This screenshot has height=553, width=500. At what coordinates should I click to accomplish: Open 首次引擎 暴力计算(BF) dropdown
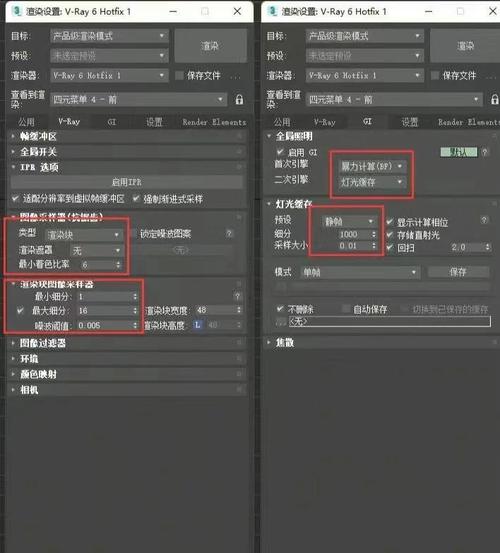371,166
